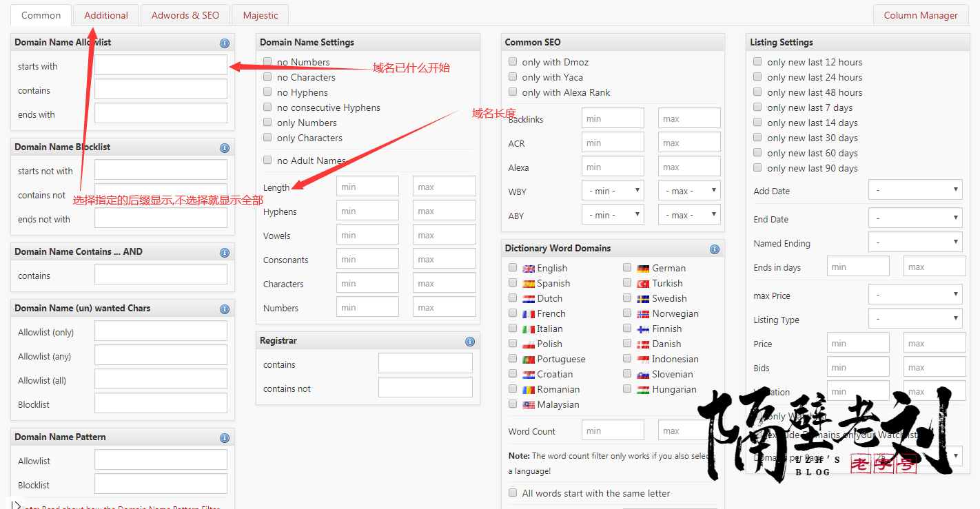Open Domain Name Allowlist info icon
The height and width of the screenshot is (509, 980).
point(224,43)
